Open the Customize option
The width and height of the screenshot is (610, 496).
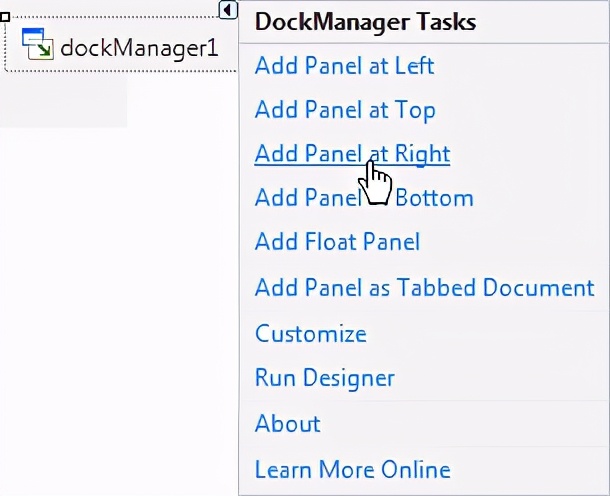(x=310, y=334)
